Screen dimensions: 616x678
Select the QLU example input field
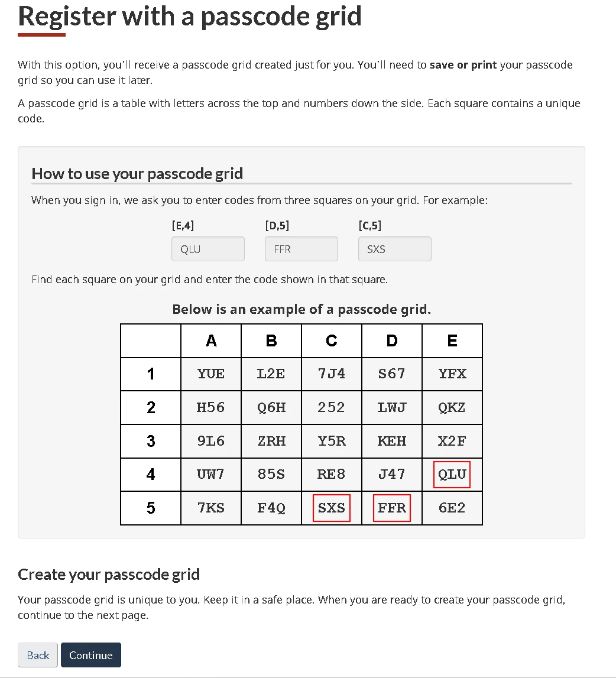coord(208,249)
